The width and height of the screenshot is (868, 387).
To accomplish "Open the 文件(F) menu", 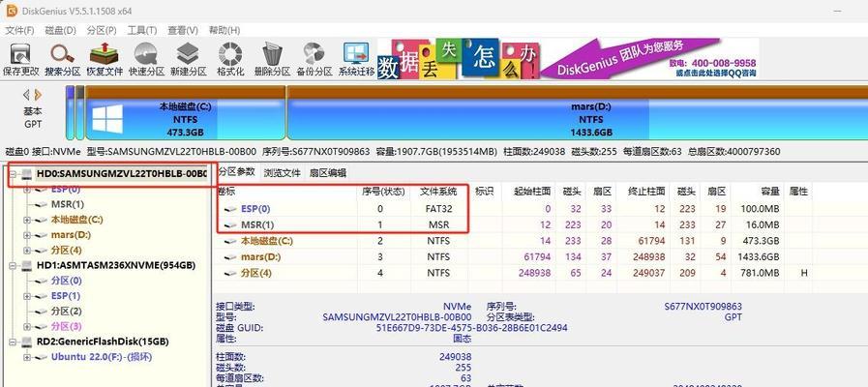I will tap(19, 30).
